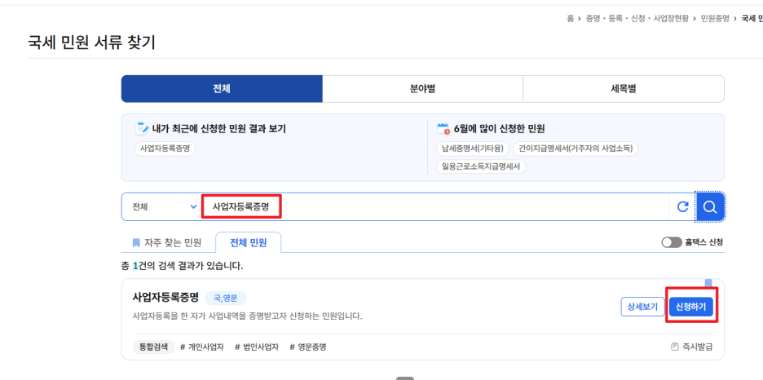Click the 즉시발급 document icon
The width and height of the screenshot is (763, 380).
[674, 347]
